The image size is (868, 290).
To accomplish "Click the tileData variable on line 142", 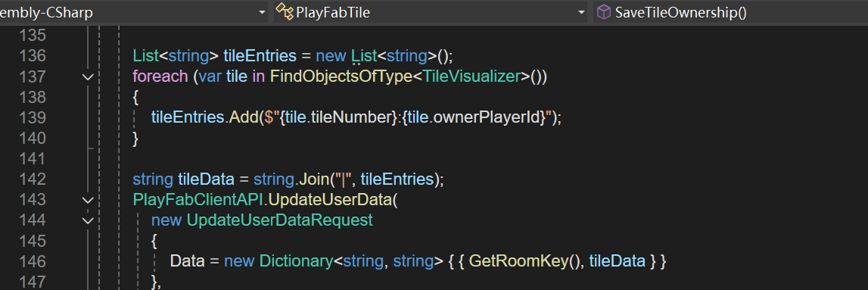I will [205, 179].
